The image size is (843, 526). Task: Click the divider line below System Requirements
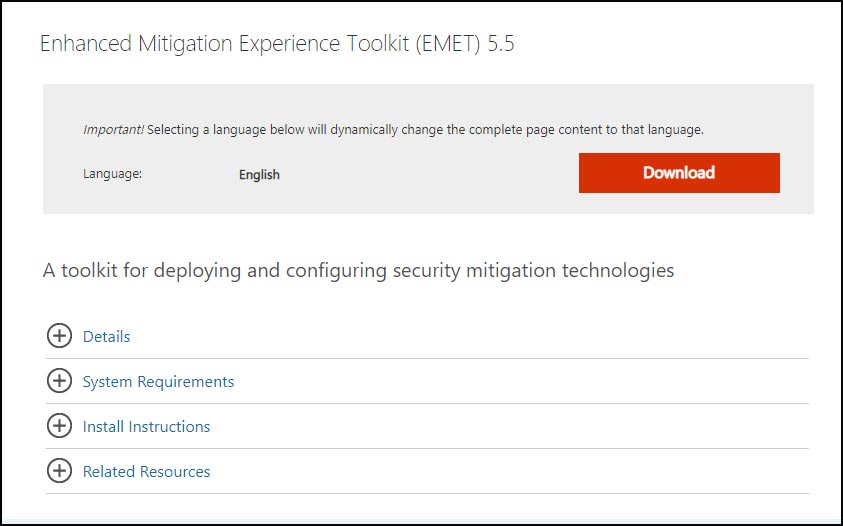(x=427, y=403)
